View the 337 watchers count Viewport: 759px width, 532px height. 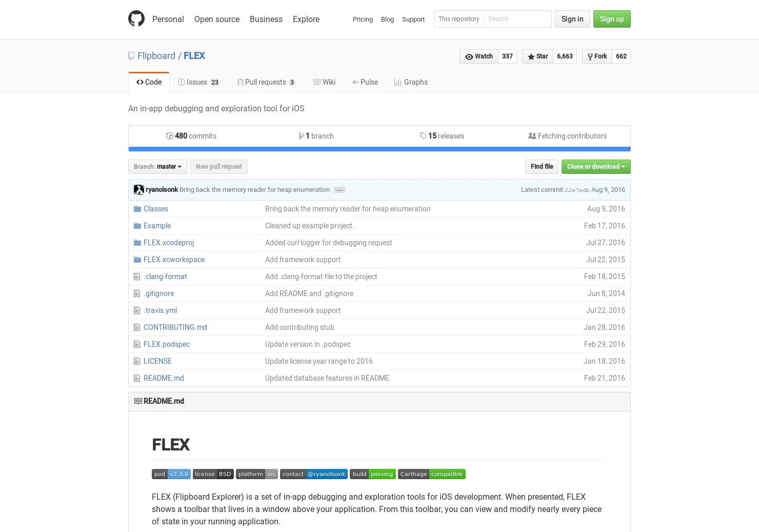(x=507, y=56)
